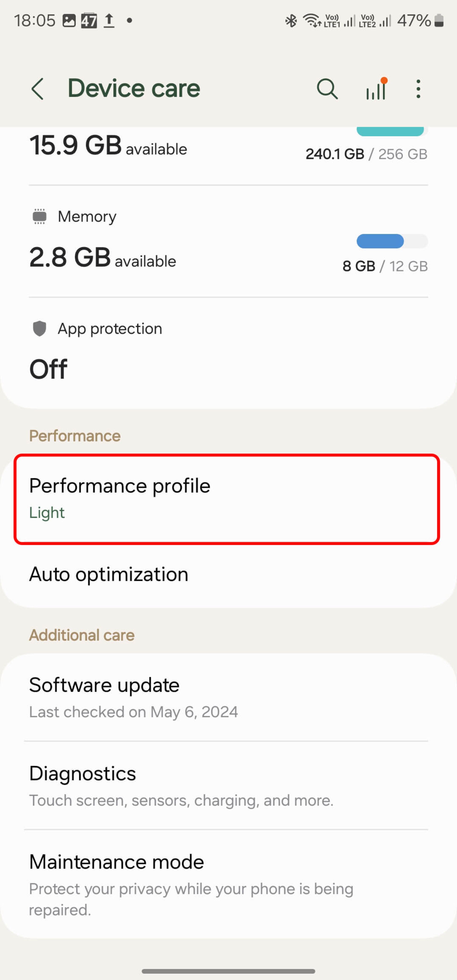Viewport: 457px width, 980px height.
Task: Tap the Bluetooth status bar icon
Action: [x=291, y=20]
